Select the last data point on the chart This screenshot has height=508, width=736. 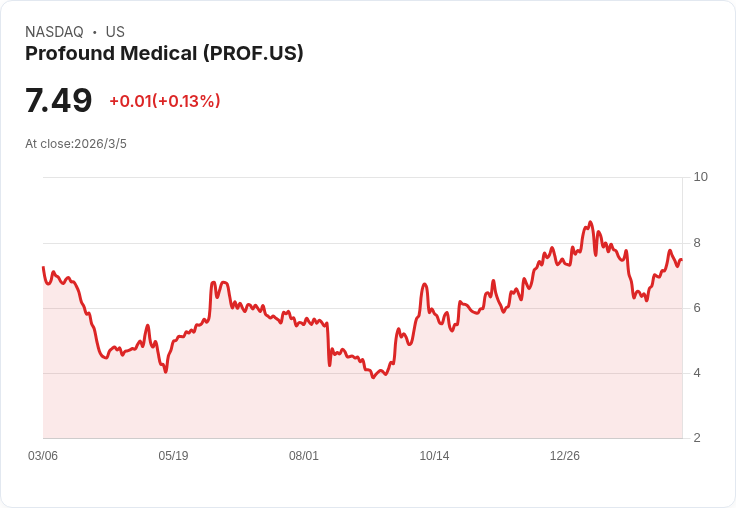pyautogui.click(x=682, y=260)
